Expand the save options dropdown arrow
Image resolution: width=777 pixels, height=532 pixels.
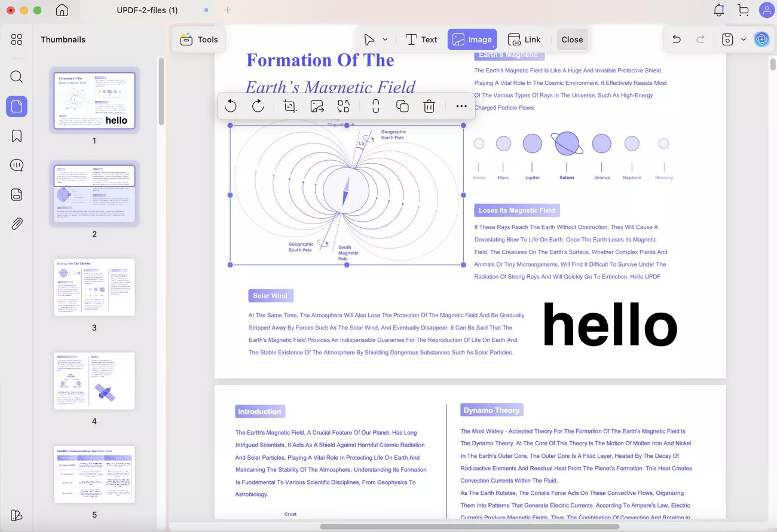pos(744,39)
